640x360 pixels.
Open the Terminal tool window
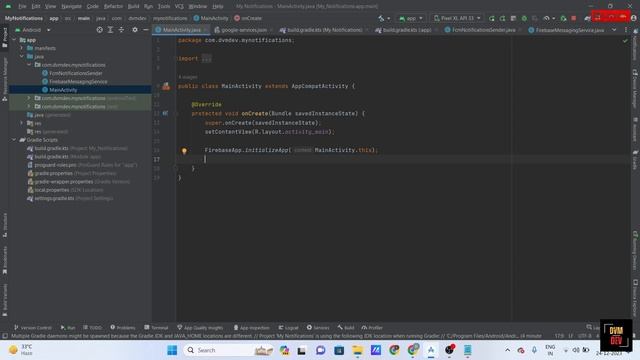point(156,327)
